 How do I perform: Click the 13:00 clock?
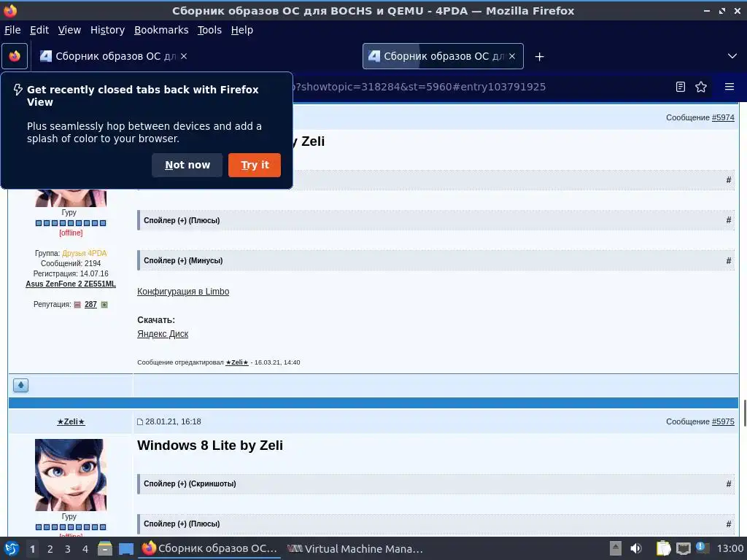click(730, 548)
